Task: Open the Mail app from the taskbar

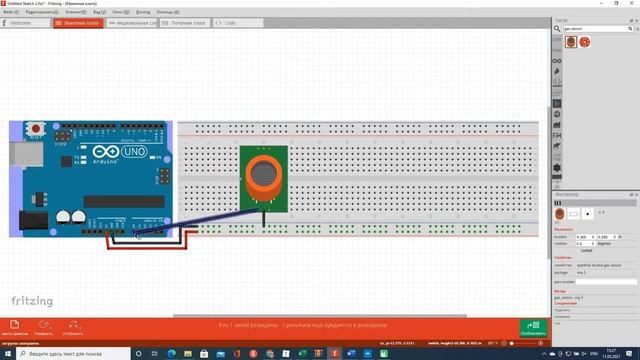Action: (x=220, y=353)
